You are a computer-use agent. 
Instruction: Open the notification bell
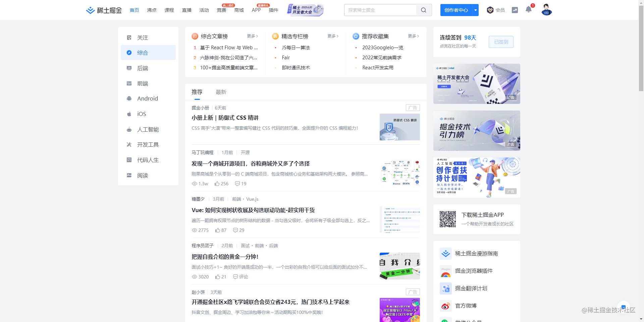[529, 9]
